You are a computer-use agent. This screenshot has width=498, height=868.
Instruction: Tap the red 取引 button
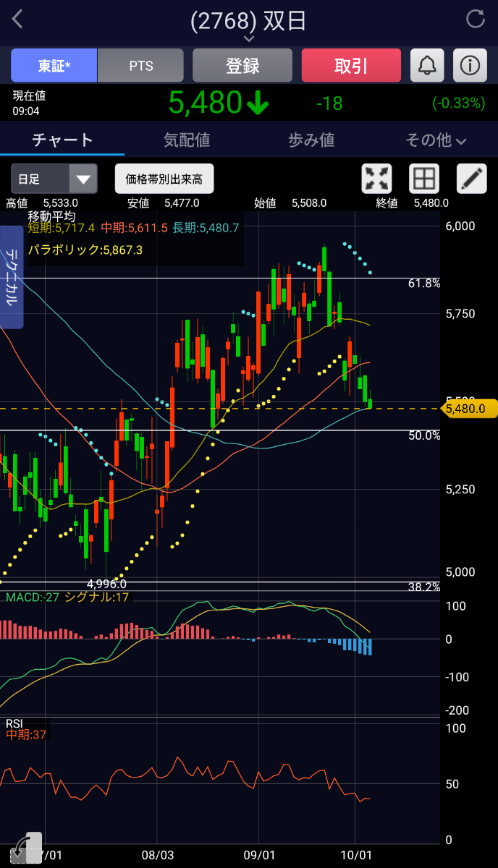coord(351,66)
